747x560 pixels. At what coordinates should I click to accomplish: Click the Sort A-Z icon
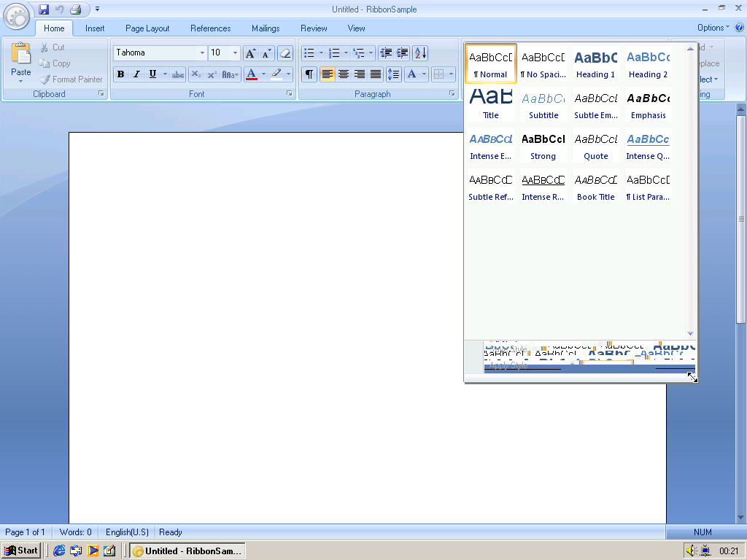pos(419,52)
